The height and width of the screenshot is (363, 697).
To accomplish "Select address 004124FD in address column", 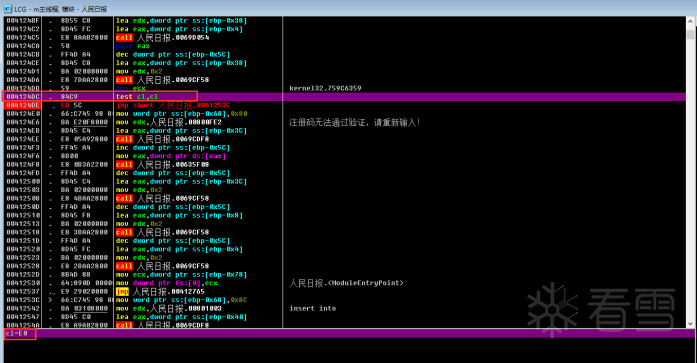I will tap(23, 173).
